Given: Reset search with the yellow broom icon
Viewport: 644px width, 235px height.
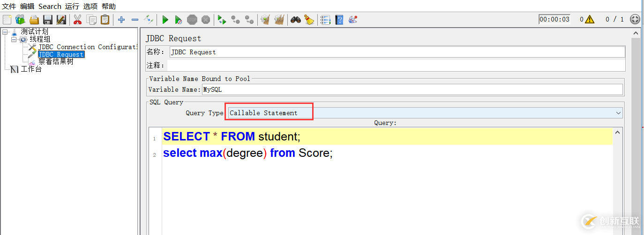Looking at the screenshot, I should point(309,20).
